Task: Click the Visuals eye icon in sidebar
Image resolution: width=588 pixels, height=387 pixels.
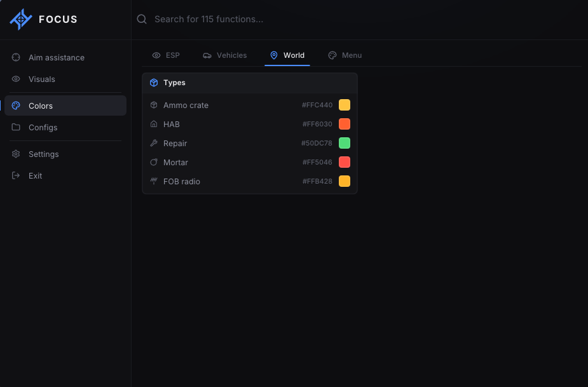Action: click(16, 79)
